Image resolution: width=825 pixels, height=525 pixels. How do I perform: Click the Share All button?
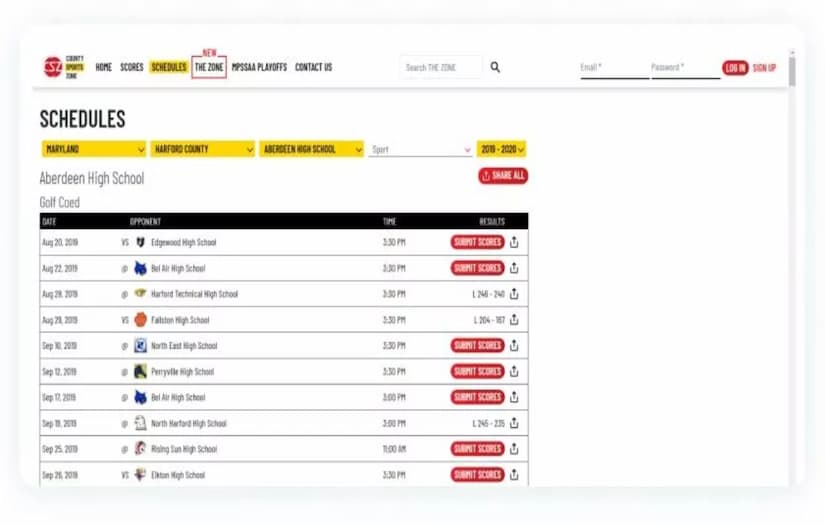503,176
